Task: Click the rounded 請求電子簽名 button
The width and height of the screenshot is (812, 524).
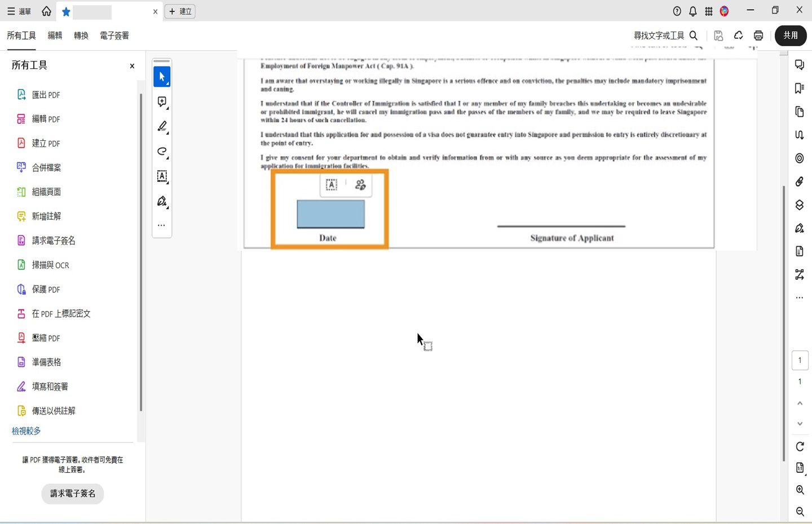Action: 73,494
